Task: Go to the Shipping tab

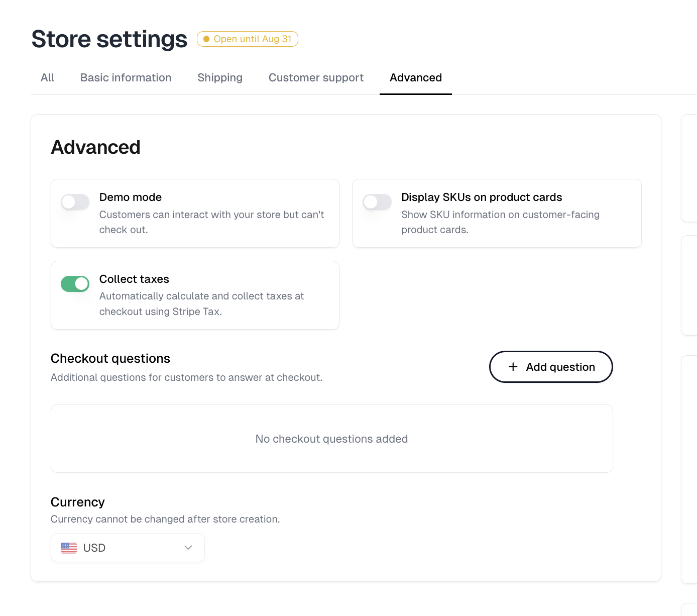Action: click(220, 78)
